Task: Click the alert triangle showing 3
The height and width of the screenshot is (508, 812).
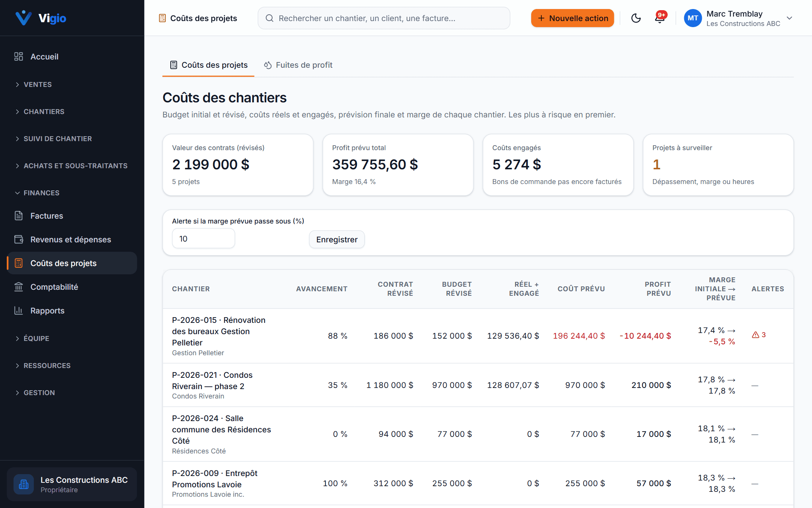Action: tap(759, 335)
